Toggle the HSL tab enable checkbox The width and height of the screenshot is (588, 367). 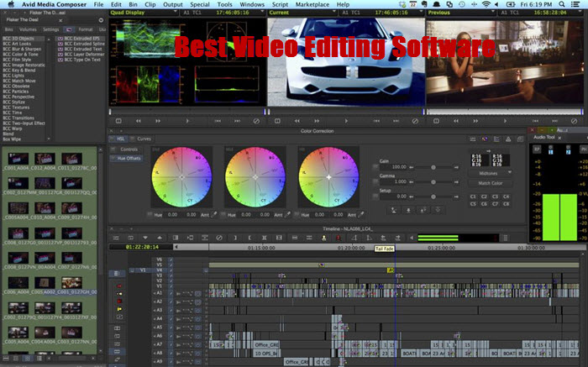(x=112, y=139)
